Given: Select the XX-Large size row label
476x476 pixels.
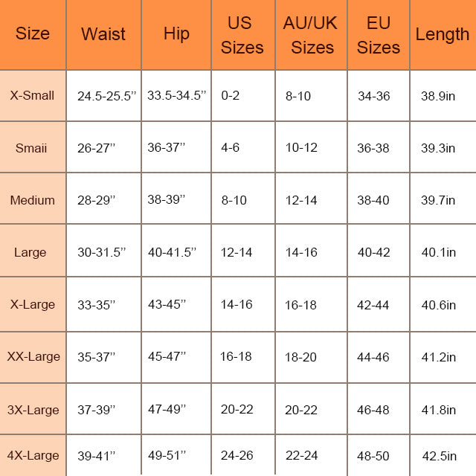Looking at the screenshot, I should 33,357.
